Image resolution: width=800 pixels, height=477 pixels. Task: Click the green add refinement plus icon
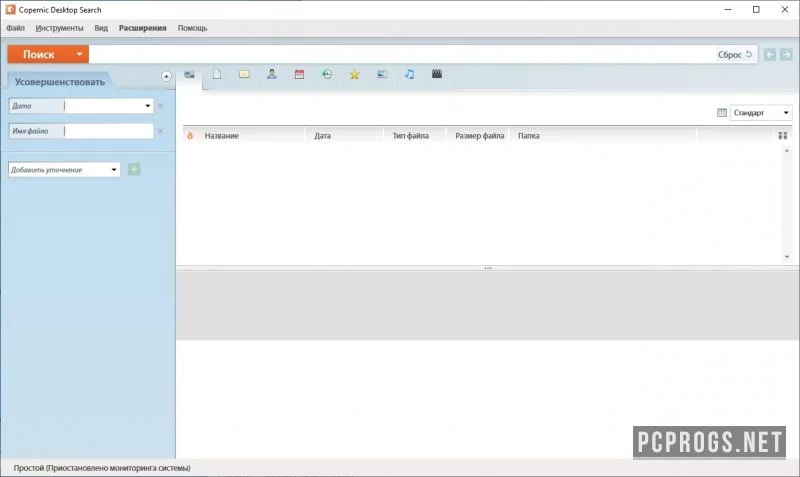pos(134,169)
